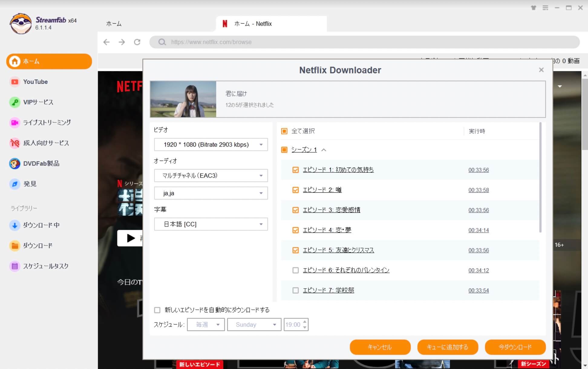
Task: Uncheck エピソード 5: 友達とクリスマス
Action: [296, 250]
